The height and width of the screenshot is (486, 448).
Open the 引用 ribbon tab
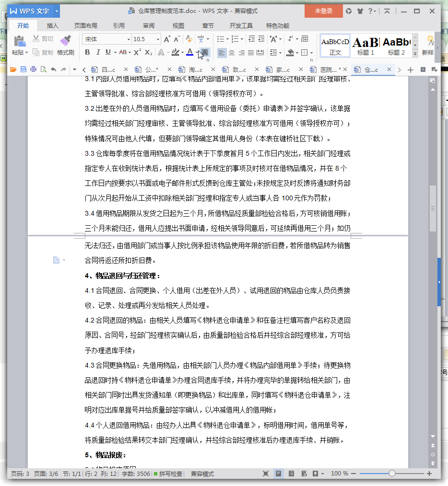119,26
